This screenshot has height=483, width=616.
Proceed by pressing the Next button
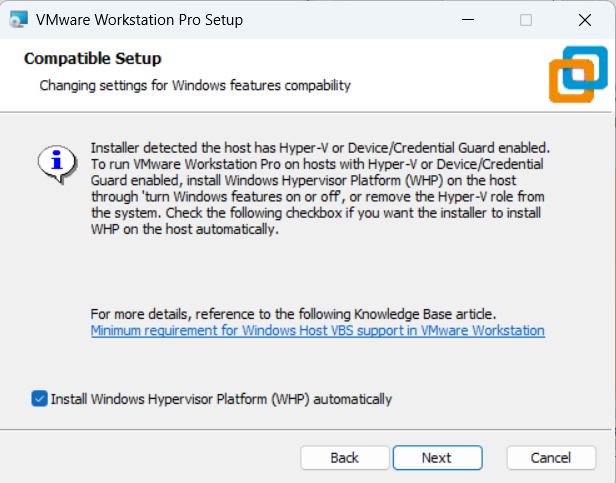(x=437, y=457)
